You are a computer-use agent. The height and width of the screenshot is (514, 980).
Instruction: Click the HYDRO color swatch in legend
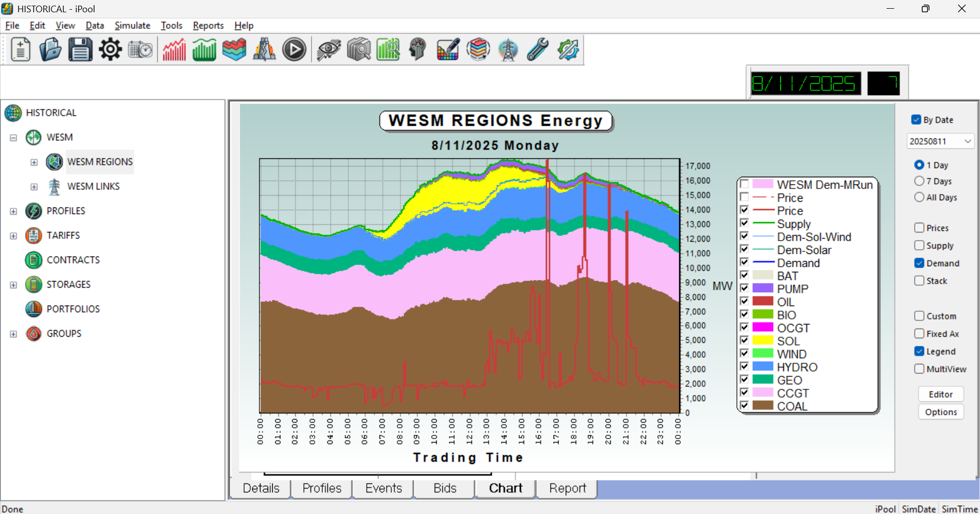pyautogui.click(x=762, y=367)
